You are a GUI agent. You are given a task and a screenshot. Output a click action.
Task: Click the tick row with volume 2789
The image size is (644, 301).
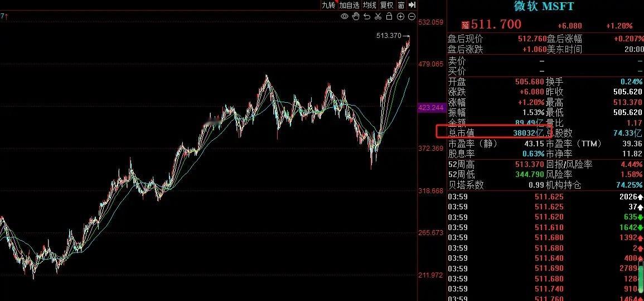pyautogui.click(x=545, y=269)
